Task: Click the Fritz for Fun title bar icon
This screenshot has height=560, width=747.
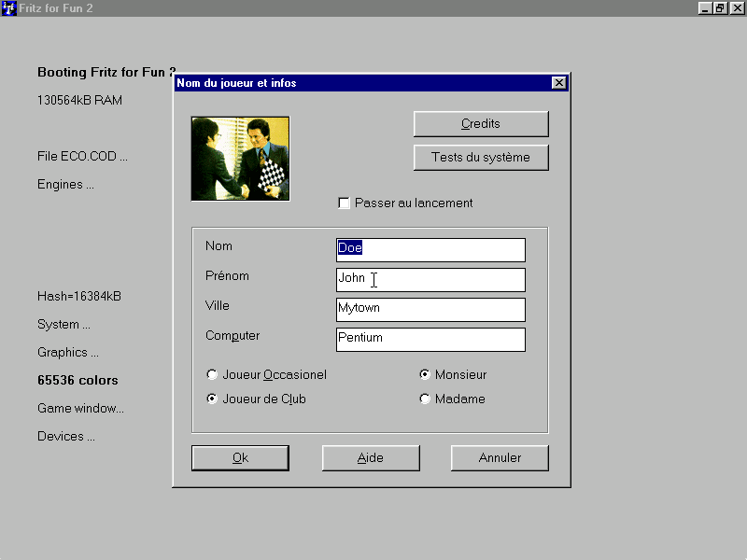Action: pos(8,8)
